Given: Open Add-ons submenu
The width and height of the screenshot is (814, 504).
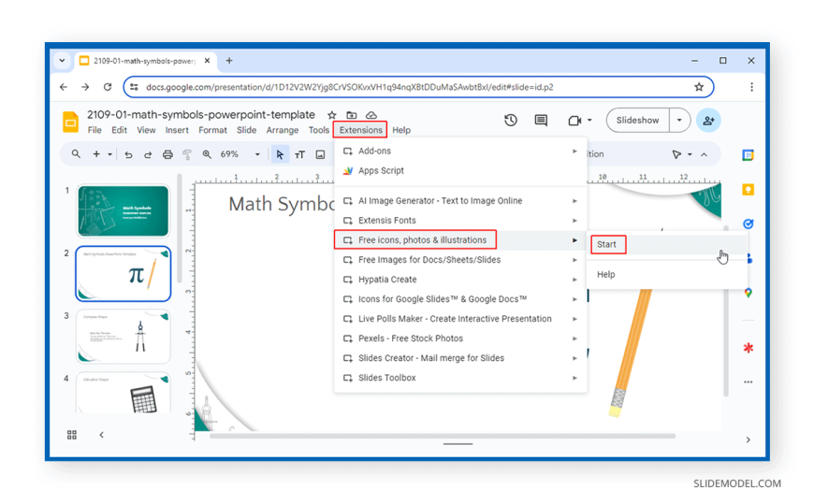Looking at the screenshot, I should tap(460, 151).
